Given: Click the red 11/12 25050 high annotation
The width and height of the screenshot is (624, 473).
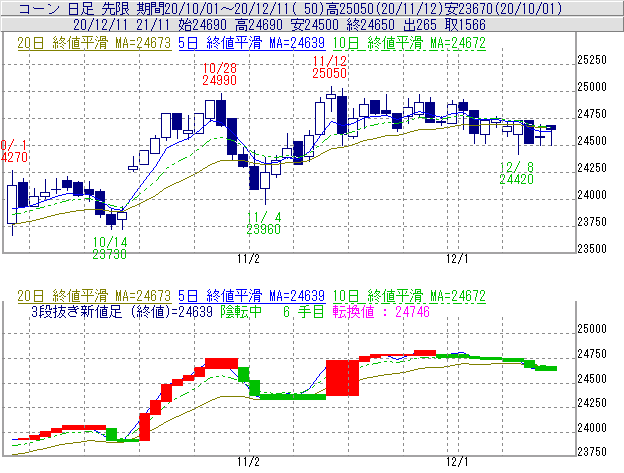Looking at the screenshot, I should click(330, 67).
